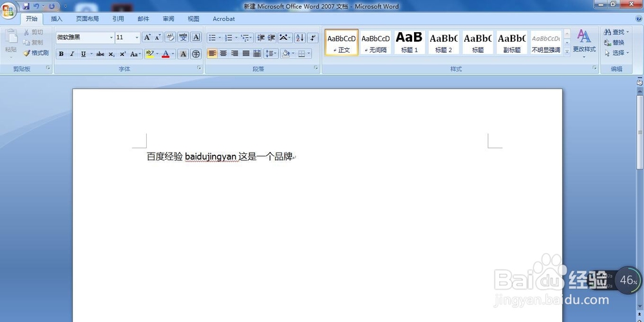Apply yellow text highlight color

[149, 54]
